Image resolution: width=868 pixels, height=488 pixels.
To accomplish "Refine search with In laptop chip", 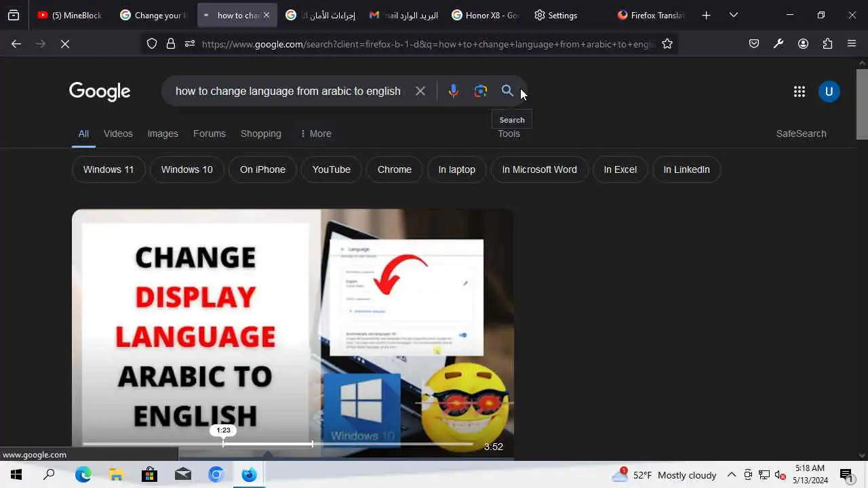I will [457, 169].
